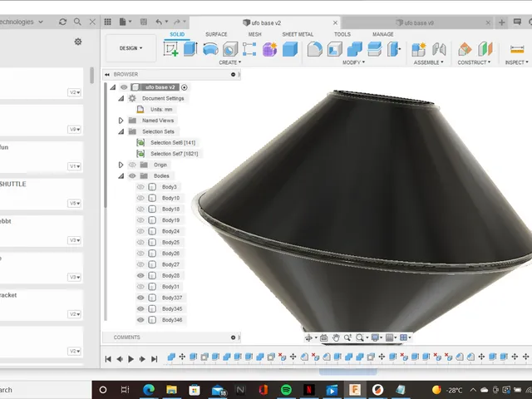Add a new document tab
This screenshot has width=532, height=399.
point(502,22)
